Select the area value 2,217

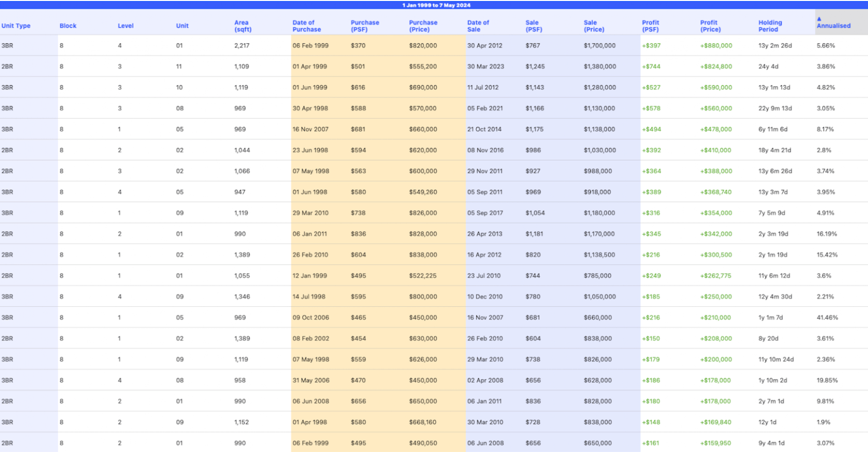(242, 45)
